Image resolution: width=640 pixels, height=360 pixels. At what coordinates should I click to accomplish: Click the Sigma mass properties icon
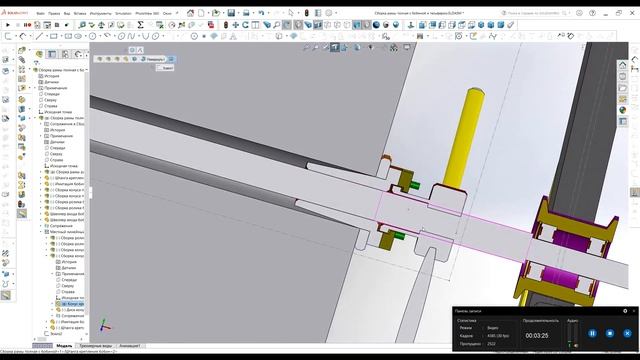(140, 25)
